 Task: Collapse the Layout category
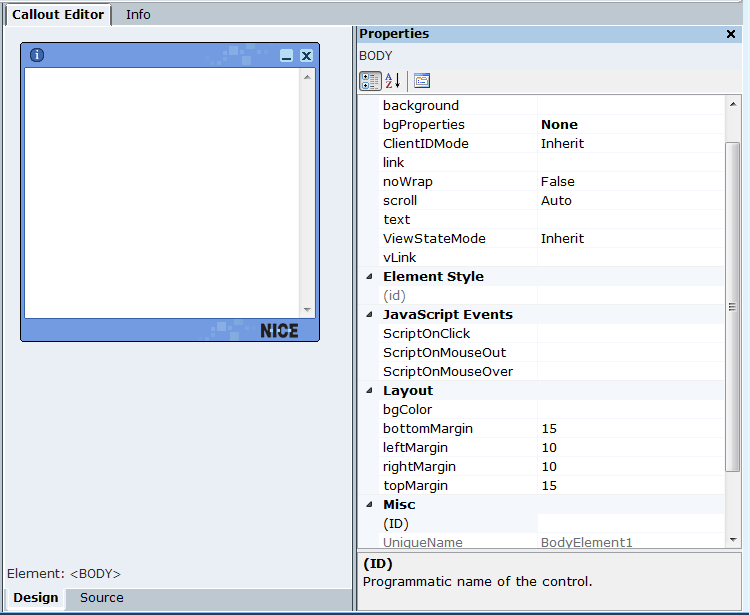[x=369, y=391]
